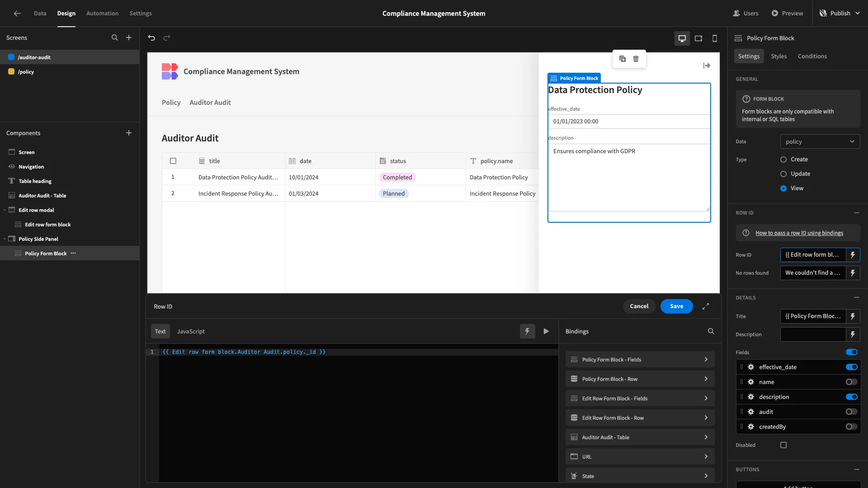Viewport: 868px width, 488px height.
Task: Toggle the Fields master switch
Action: point(852,352)
